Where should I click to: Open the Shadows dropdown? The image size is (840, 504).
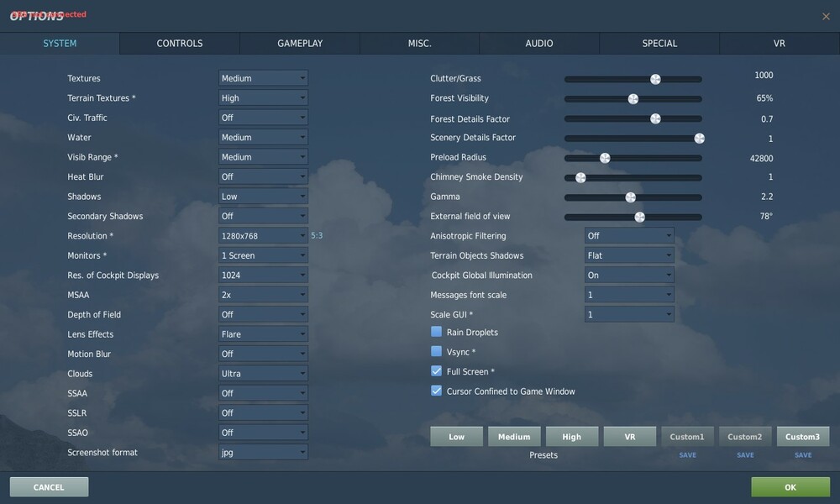click(x=263, y=197)
